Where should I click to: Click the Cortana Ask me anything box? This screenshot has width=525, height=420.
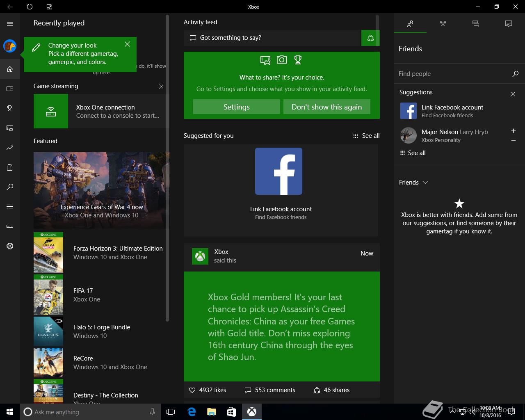pos(90,412)
